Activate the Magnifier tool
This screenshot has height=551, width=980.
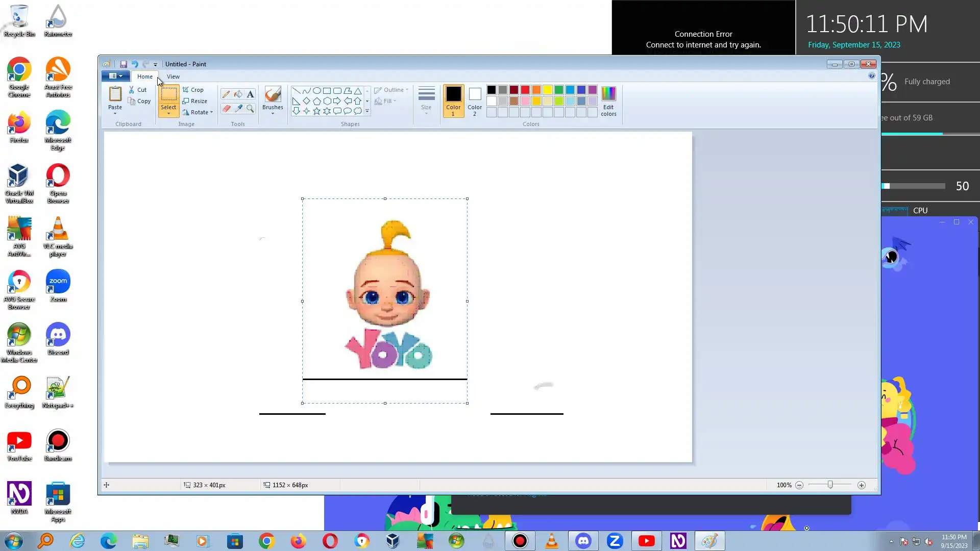point(250,108)
